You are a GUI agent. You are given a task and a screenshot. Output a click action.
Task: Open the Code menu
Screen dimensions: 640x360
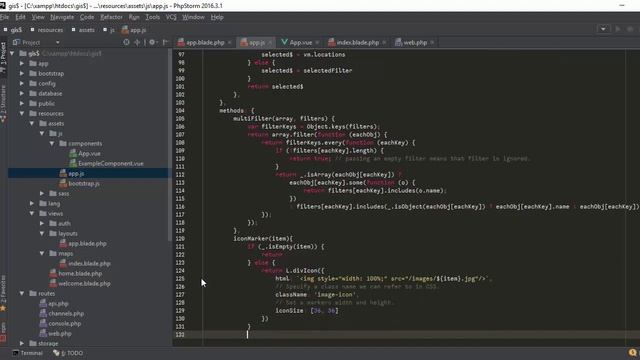(87, 17)
